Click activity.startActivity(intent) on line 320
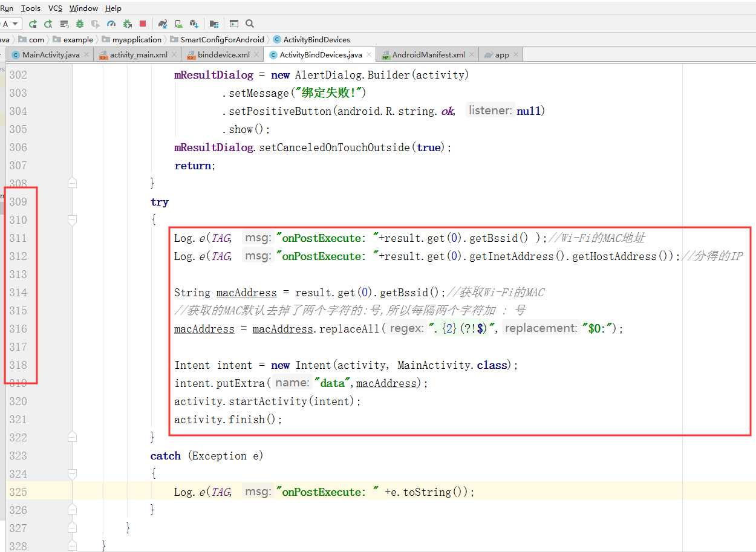The width and height of the screenshot is (756, 552). tap(265, 401)
